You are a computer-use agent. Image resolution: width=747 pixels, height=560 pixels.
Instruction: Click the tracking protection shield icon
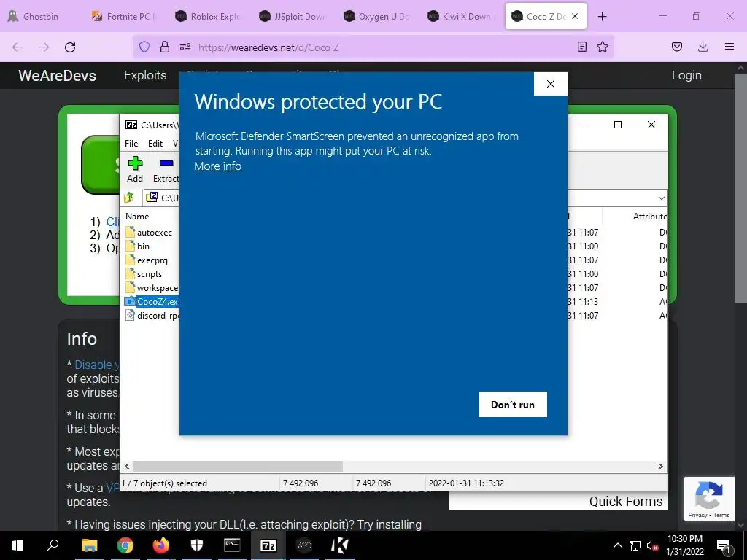(144, 47)
